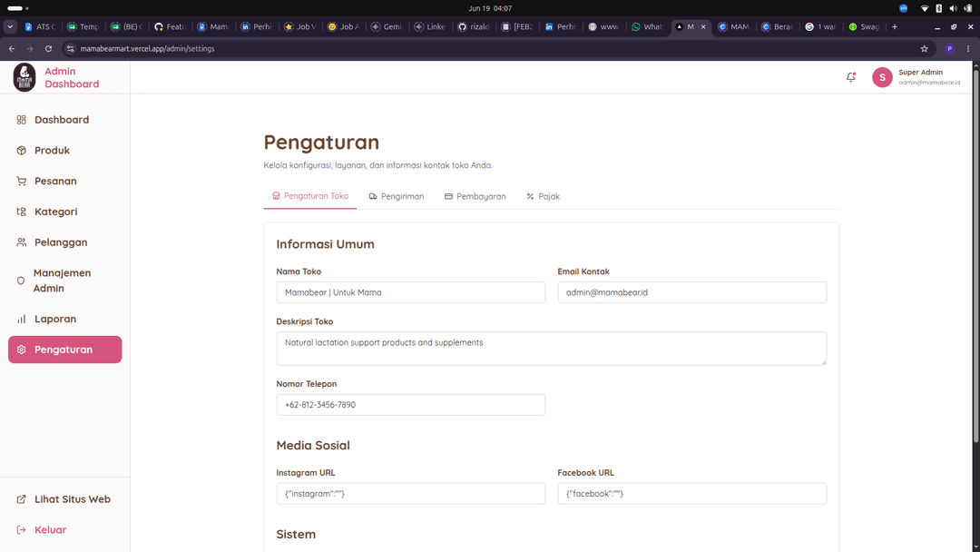Bookmark this page with the star icon
This screenshot has width=980, height=552.
coord(924,49)
